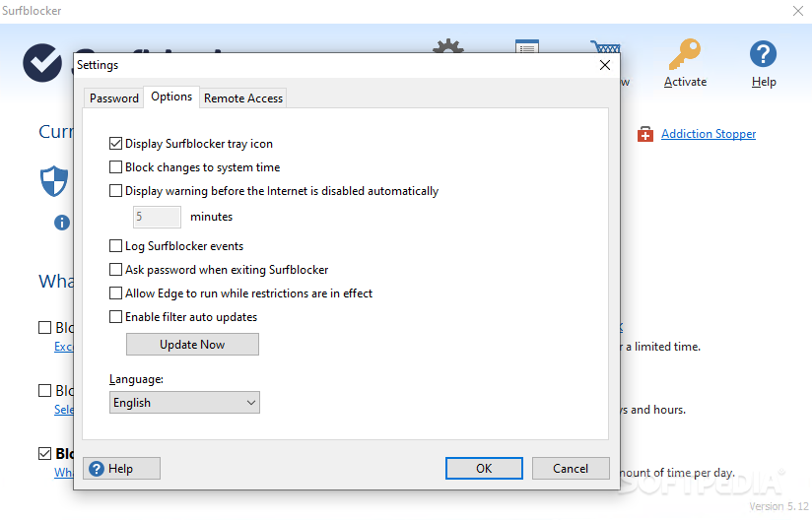Enable Block changes to system time
This screenshot has width=812, height=520.
pyautogui.click(x=115, y=167)
